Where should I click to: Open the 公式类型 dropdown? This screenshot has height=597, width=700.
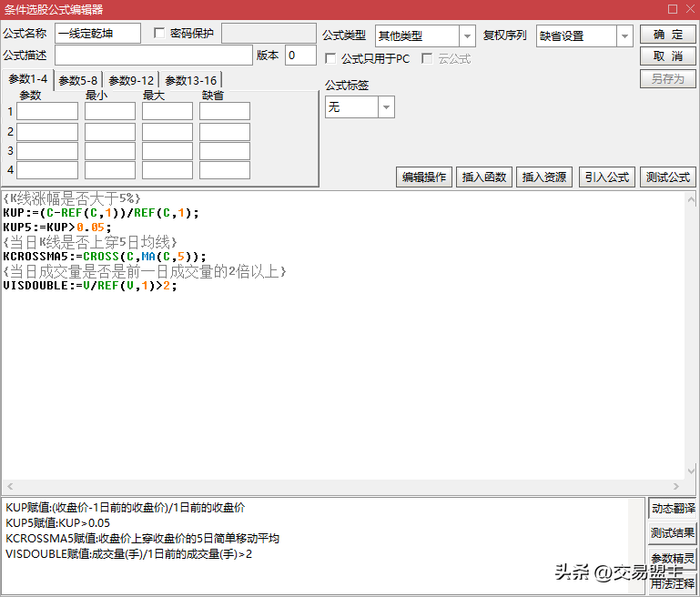point(467,36)
